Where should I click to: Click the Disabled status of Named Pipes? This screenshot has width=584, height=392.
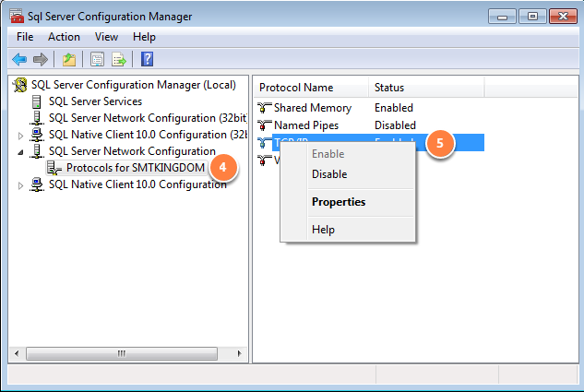pos(395,125)
